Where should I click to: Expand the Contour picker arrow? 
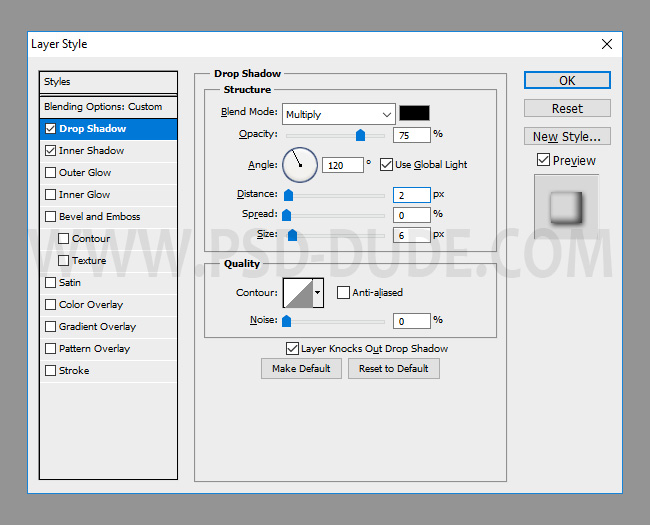tap(318, 292)
